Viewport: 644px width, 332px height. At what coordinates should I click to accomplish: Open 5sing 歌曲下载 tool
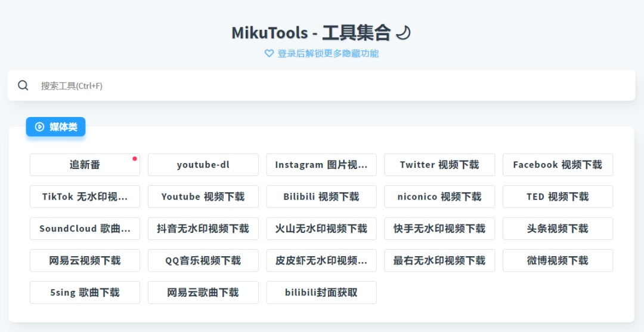(x=85, y=293)
